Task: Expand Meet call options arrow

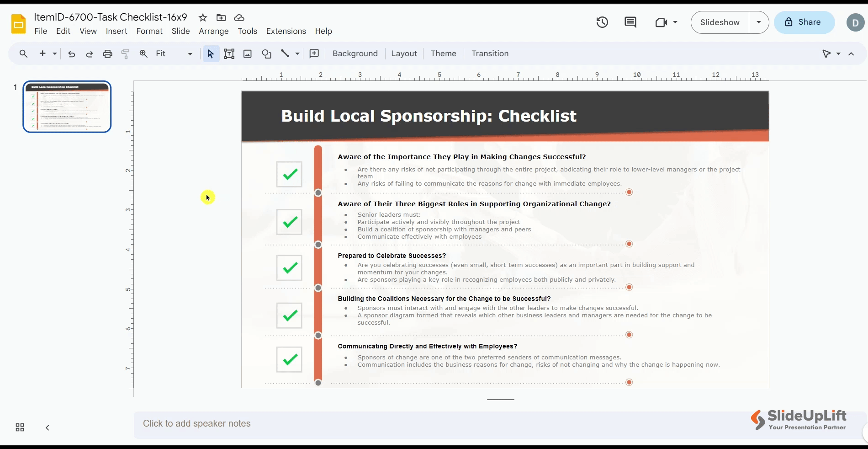Action: point(675,22)
